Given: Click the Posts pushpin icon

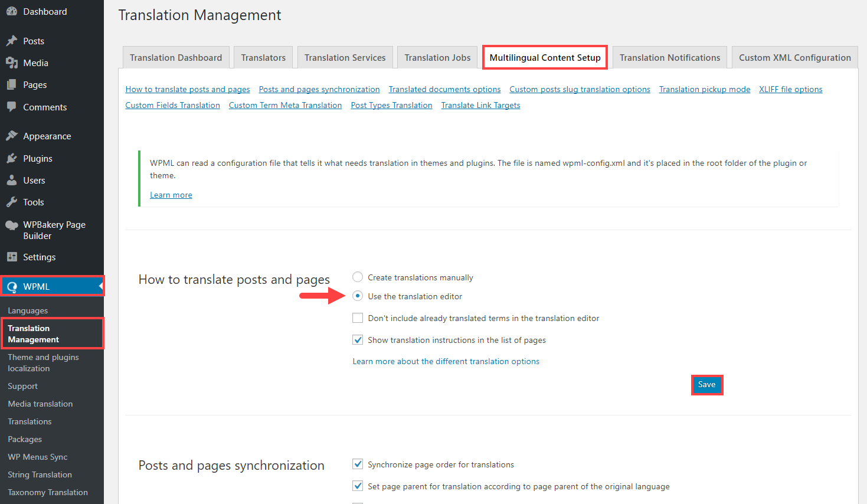Looking at the screenshot, I should (x=12, y=41).
